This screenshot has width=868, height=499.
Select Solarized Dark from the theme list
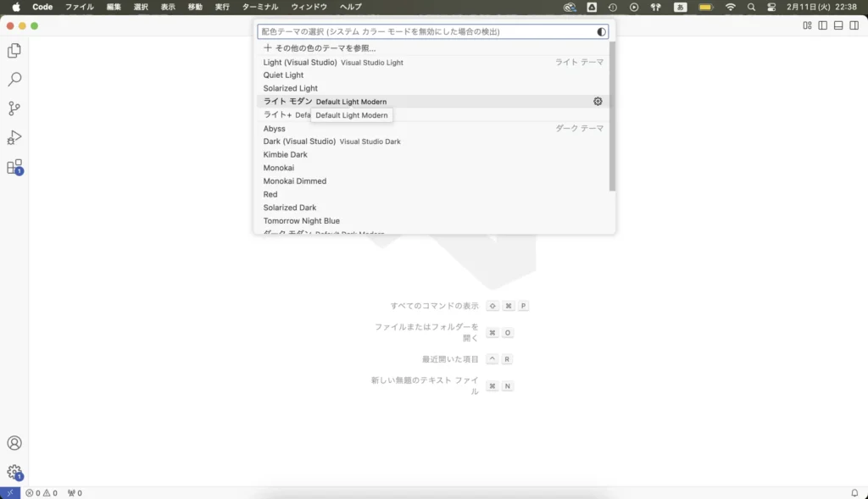pos(288,207)
